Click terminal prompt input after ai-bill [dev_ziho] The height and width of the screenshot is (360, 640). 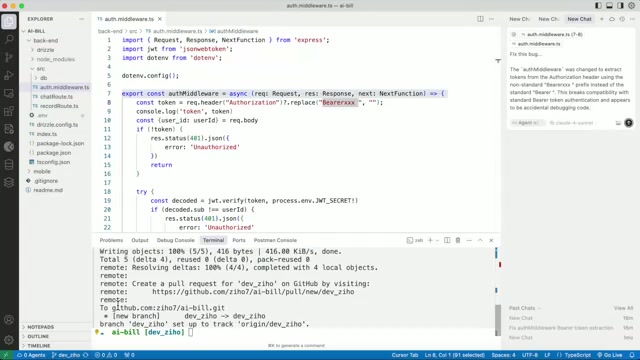(191, 332)
